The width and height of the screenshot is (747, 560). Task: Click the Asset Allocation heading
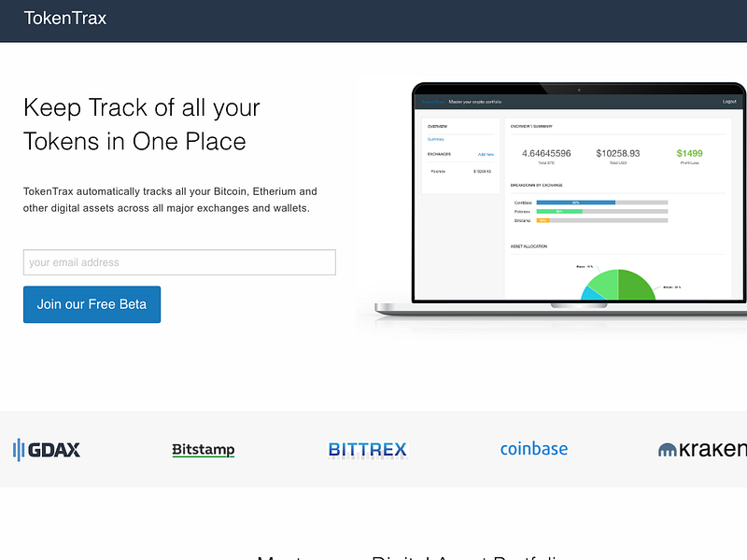coord(529,246)
